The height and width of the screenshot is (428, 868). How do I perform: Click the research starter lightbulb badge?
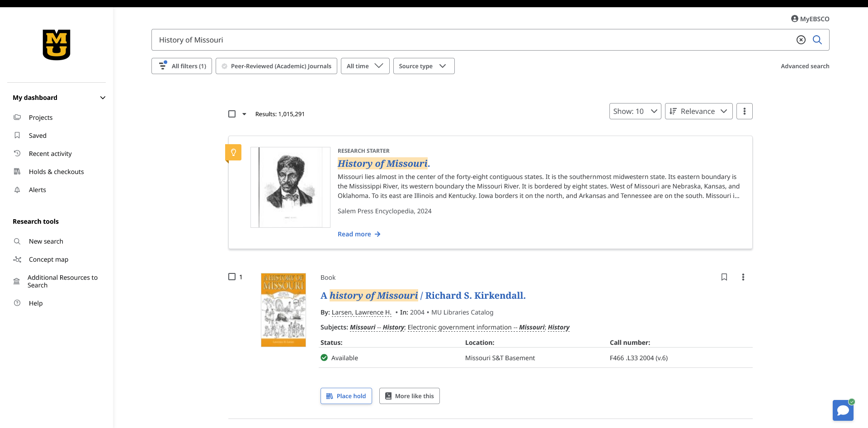click(233, 152)
